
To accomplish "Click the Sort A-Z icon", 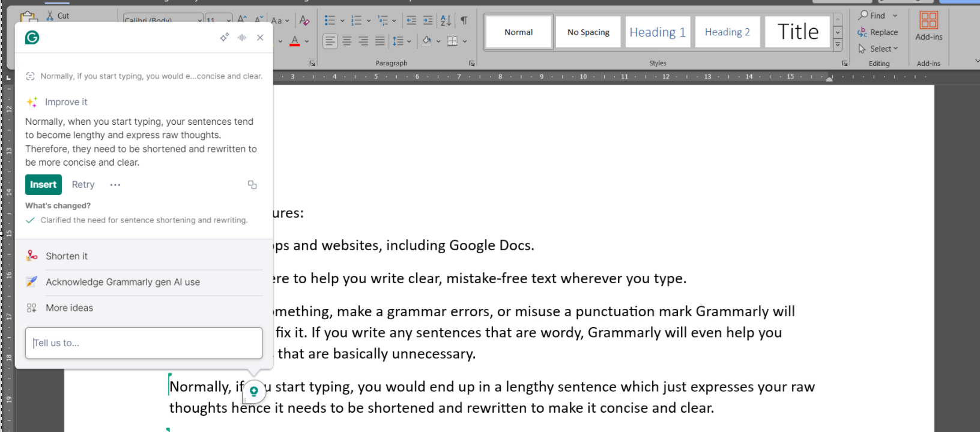I will (x=446, y=20).
